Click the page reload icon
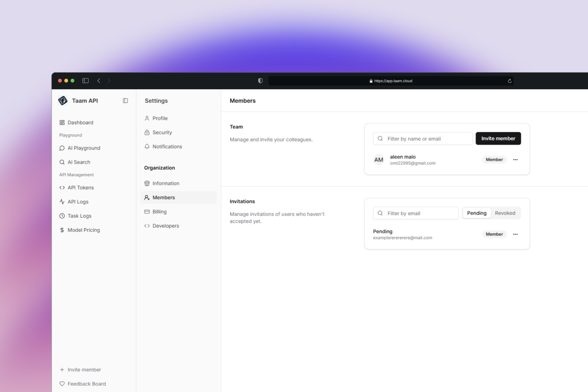The width and height of the screenshot is (588, 392). (509, 81)
